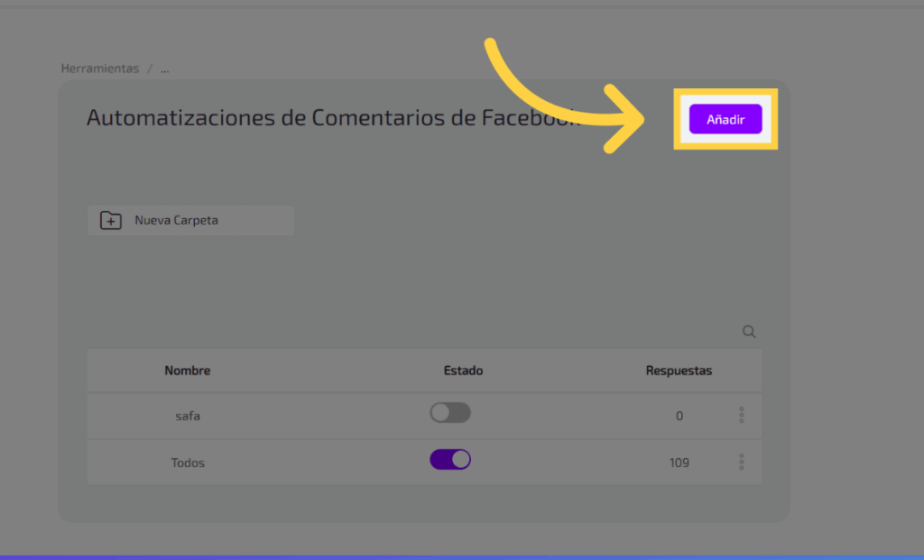This screenshot has width=924, height=560.
Task: Open three-dot menu for the safa row
Action: click(x=742, y=415)
